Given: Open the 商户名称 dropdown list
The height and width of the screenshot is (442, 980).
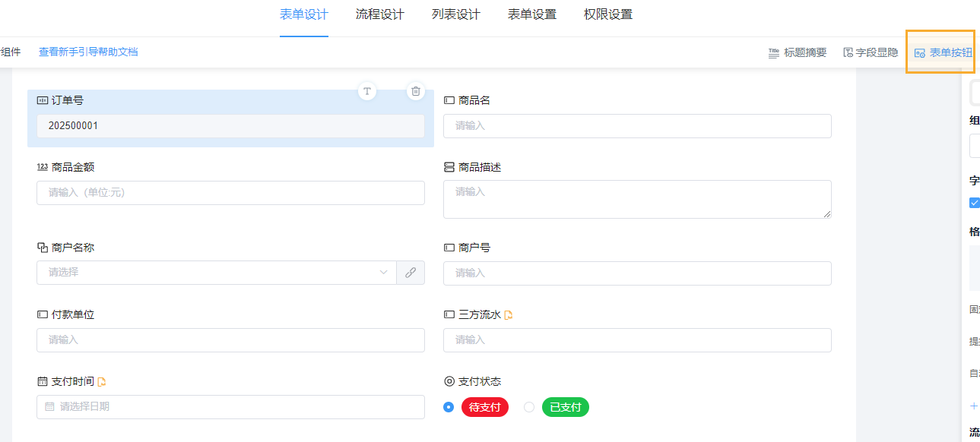Looking at the screenshot, I should pyautogui.click(x=384, y=272).
